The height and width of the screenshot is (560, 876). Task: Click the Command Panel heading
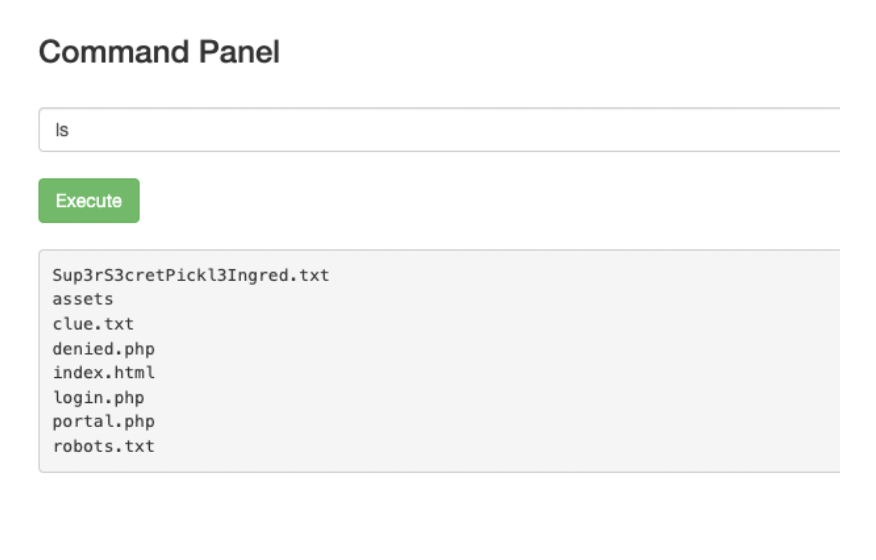tap(159, 52)
